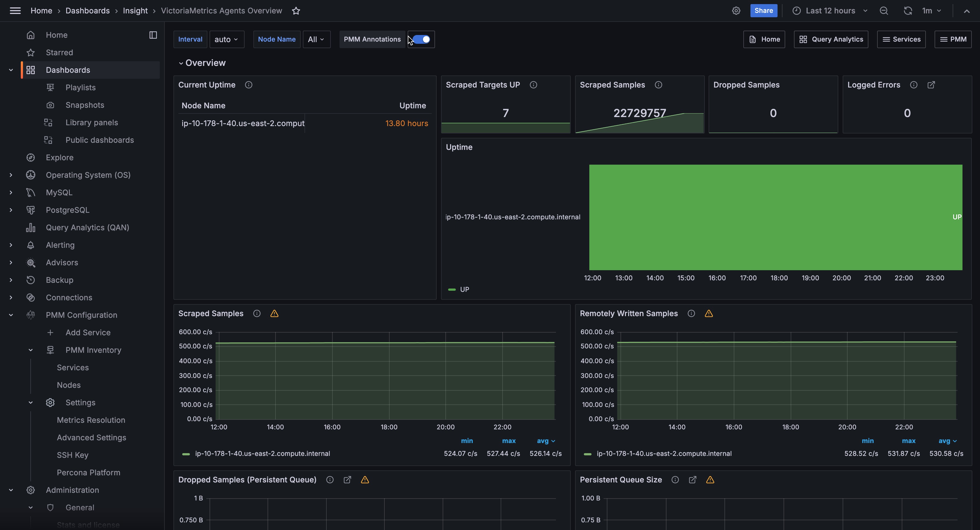Open Explore in the sidebar
Screen dimensions: 980x530
click(x=59, y=158)
